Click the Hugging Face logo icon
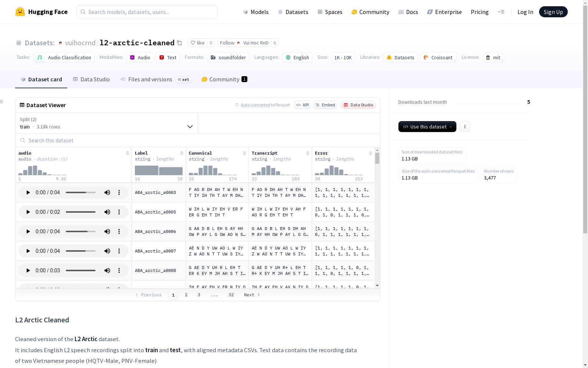Viewport: 588px width, 368px height. (20, 12)
